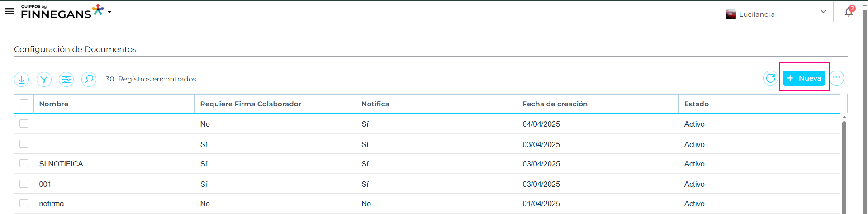The width and height of the screenshot is (868, 214).
Task: Check the SI NOTIFICA row checkbox
Action: [x=24, y=163]
